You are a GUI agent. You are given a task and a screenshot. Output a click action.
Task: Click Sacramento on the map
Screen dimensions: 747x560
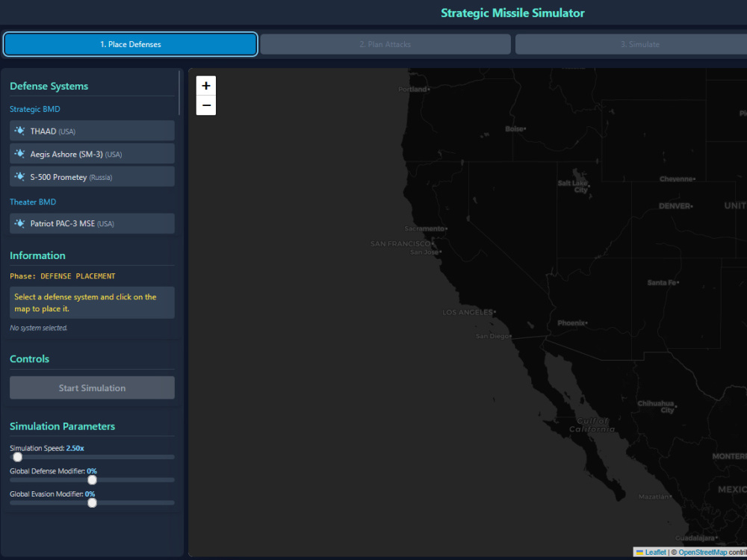pyautogui.click(x=426, y=228)
